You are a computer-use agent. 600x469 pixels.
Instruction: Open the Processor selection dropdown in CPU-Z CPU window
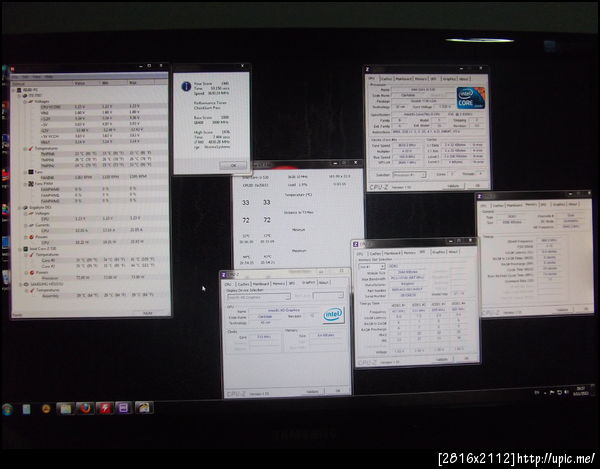pos(409,174)
